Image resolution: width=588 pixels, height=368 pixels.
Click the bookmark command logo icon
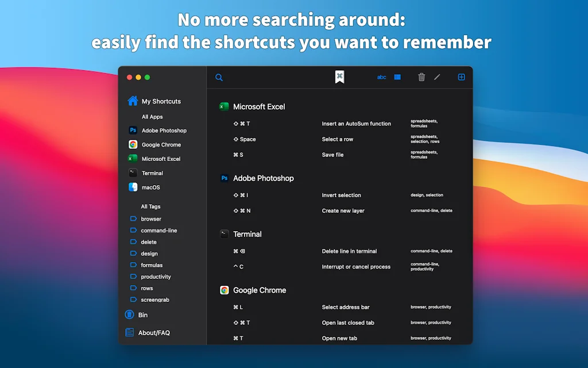coord(339,77)
